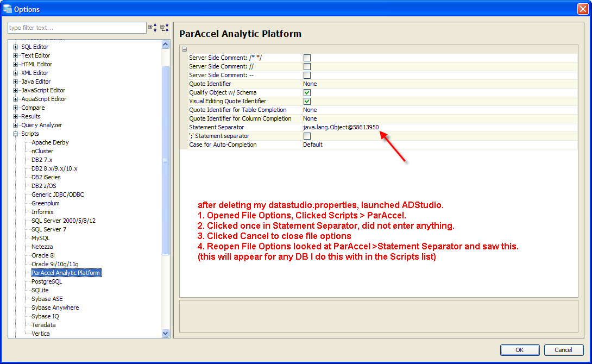Expand the AquaScript Editor tree node
The width and height of the screenshot is (592, 364).
tap(16, 99)
